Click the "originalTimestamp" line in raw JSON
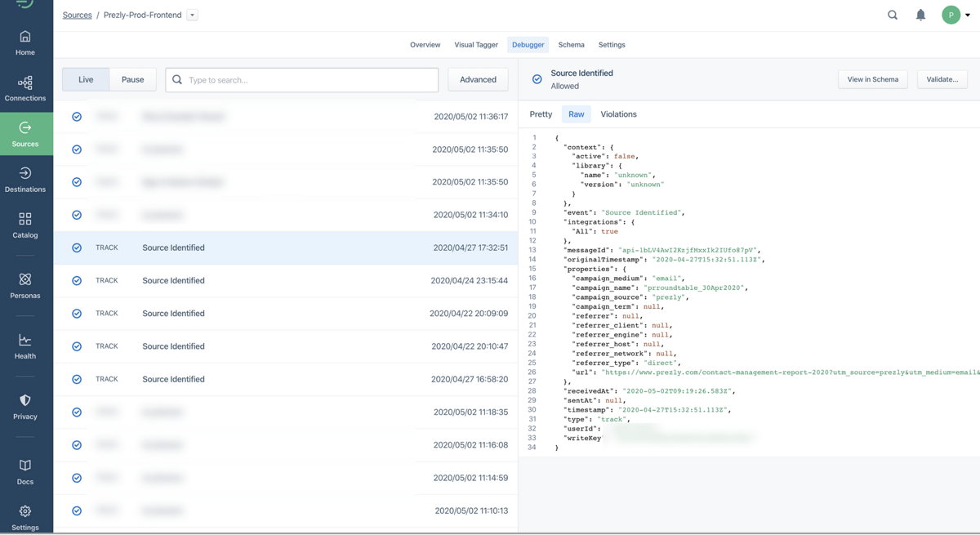Viewport: 980px width, 535px height. (663, 259)
